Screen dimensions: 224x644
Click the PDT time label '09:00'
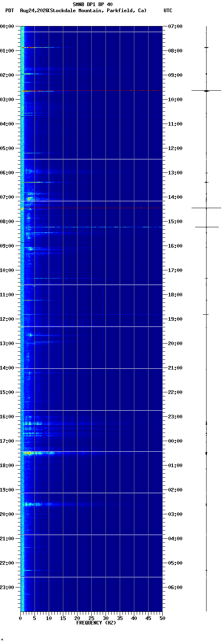(7, 246)
